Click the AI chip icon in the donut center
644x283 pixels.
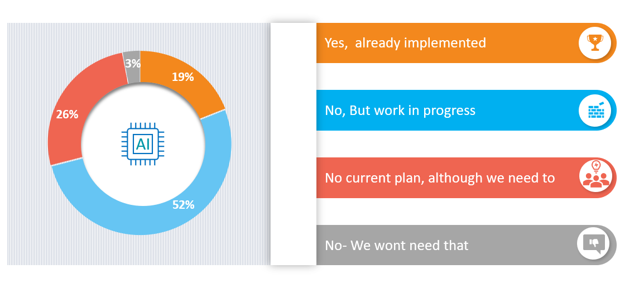coord(143,144)
